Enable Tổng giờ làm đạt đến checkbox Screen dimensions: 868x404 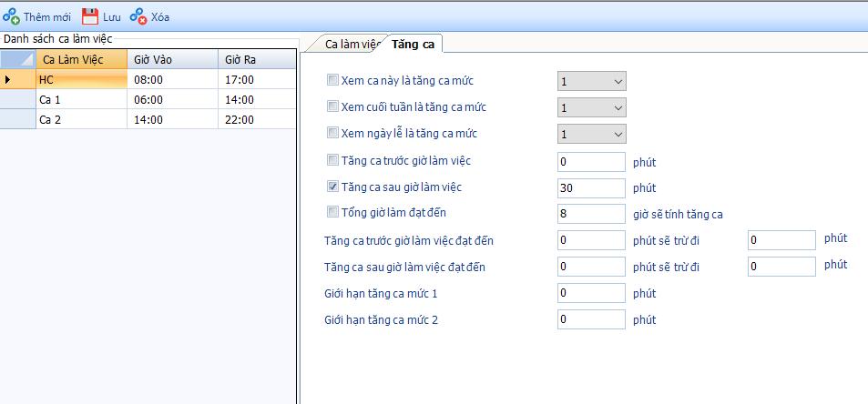tap(332, 213)
